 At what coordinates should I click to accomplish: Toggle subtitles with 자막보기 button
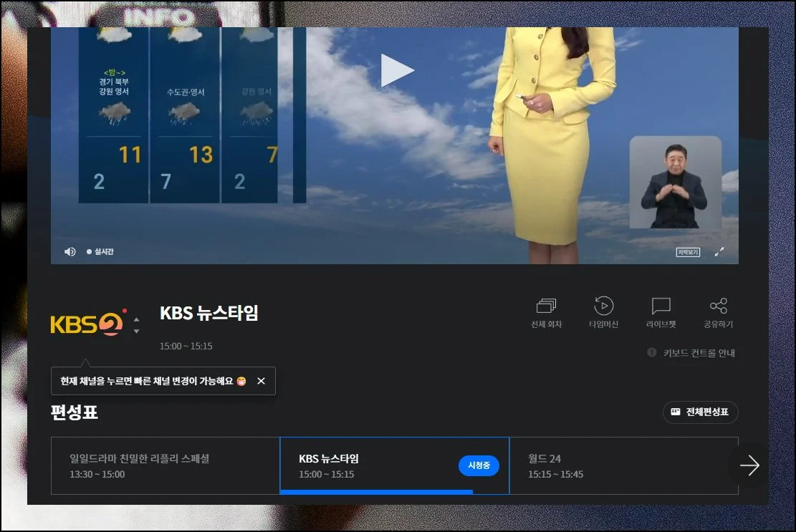tap(688, 252)
